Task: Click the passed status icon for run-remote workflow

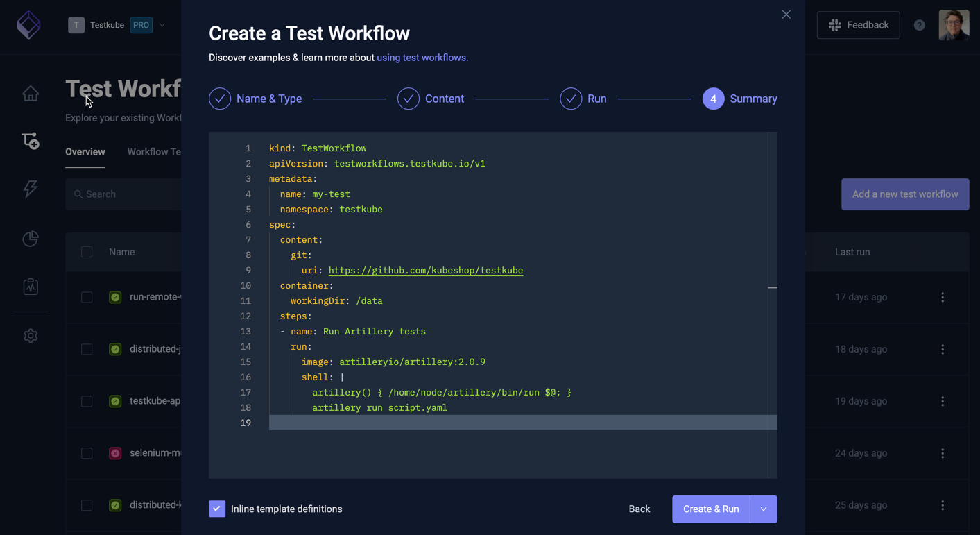Action: coord(115,297)
